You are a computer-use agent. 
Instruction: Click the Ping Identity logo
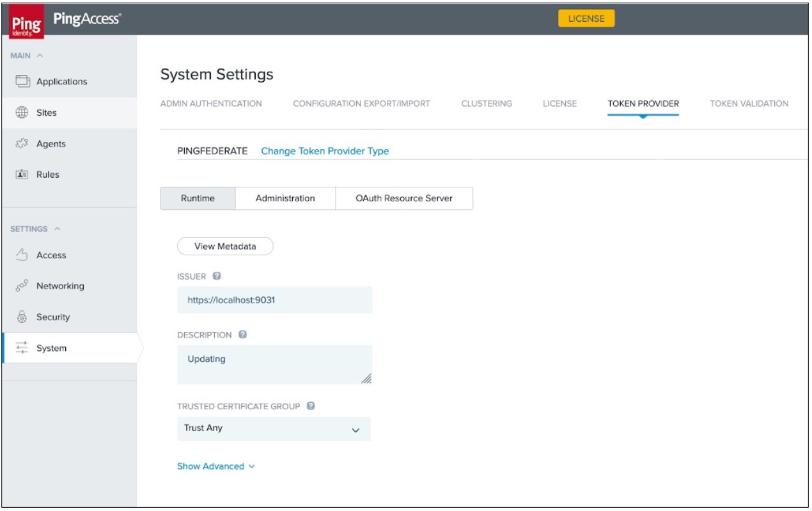26,20
